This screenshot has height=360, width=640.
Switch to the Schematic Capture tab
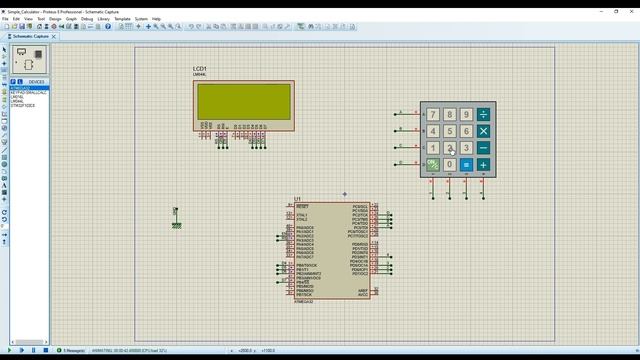31,36
